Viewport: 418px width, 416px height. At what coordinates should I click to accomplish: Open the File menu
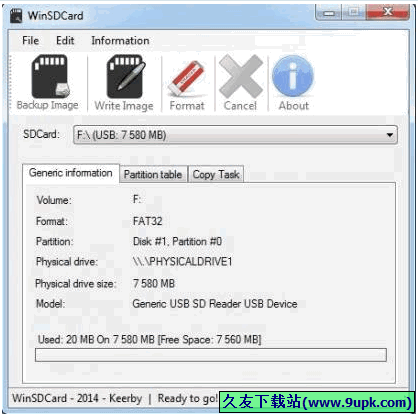point(30,41)
